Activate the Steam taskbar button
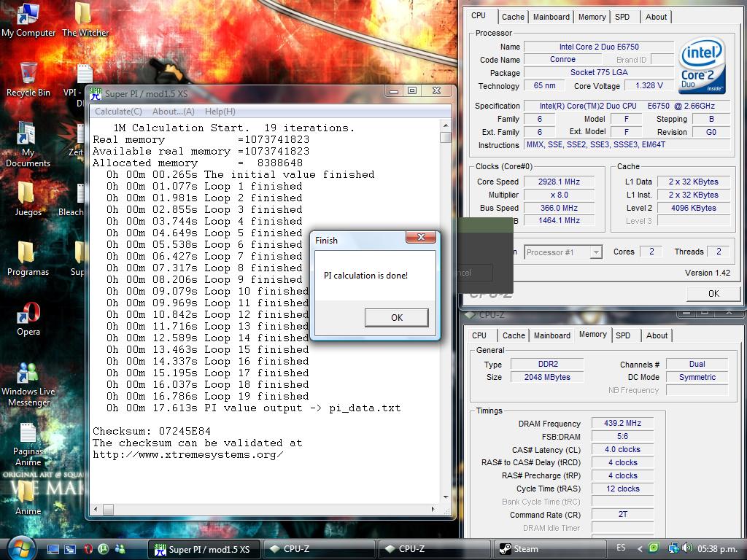Screen dimensions: 747x560 (x=549, y=549)
